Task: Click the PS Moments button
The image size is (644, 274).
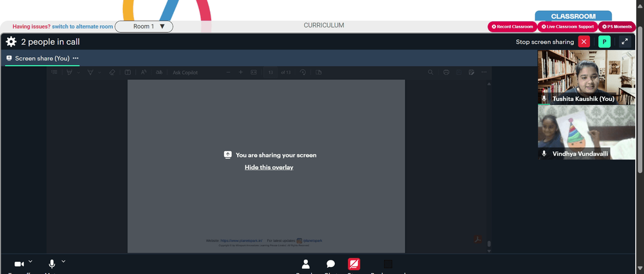Action: 616,26
